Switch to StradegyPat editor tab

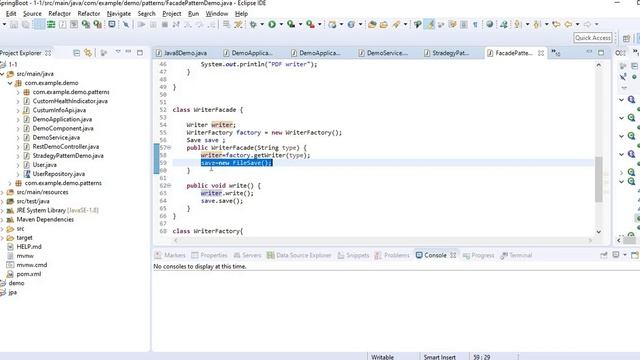(x=447, y=53)
